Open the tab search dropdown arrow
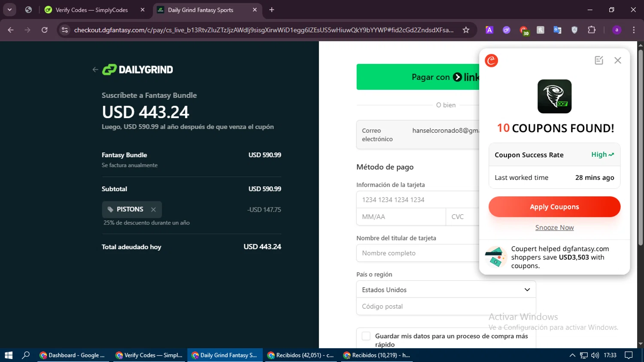644x362 pixels. (9, 10)
